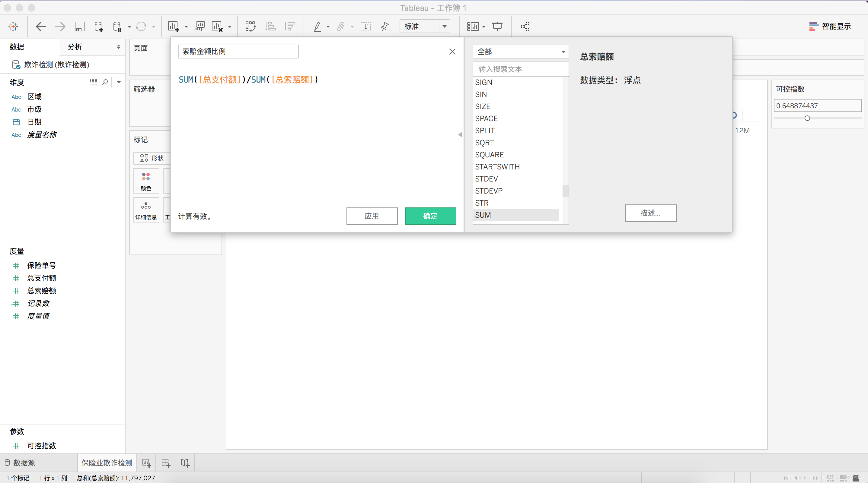Click the 可控指数 value input field

(x=818, y=106)
